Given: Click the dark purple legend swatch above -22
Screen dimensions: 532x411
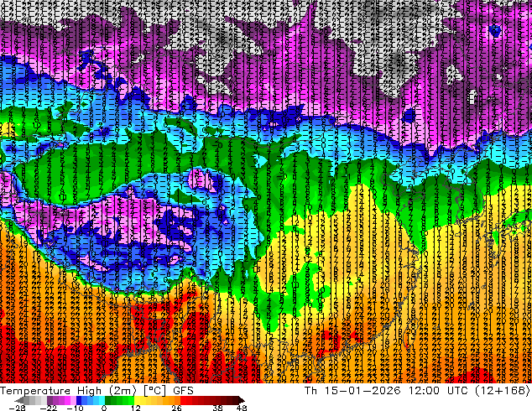Looking at the screenshot, I should coord(50,400).
